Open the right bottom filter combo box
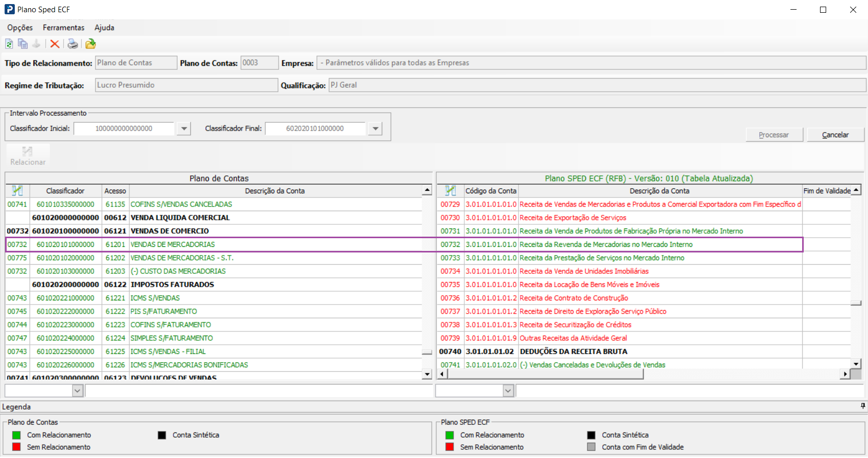The height and width of the screenshot is (458, 868). (508, 391)
